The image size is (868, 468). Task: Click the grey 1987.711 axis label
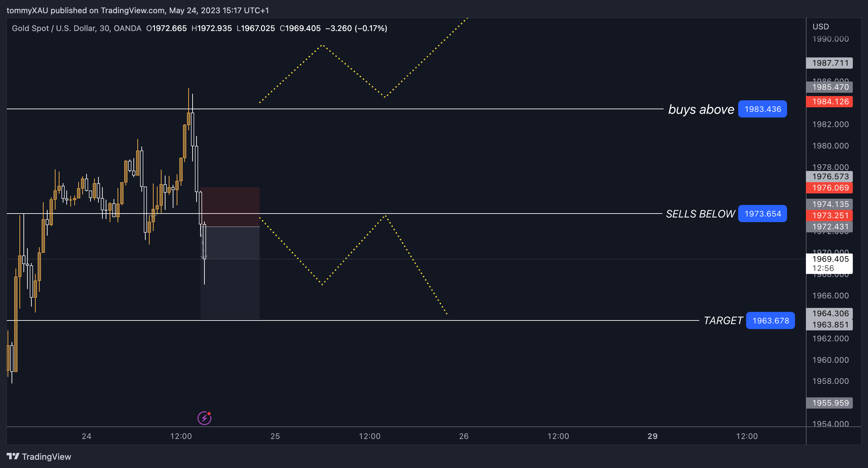pyautogui.click(x=829, y=63)
